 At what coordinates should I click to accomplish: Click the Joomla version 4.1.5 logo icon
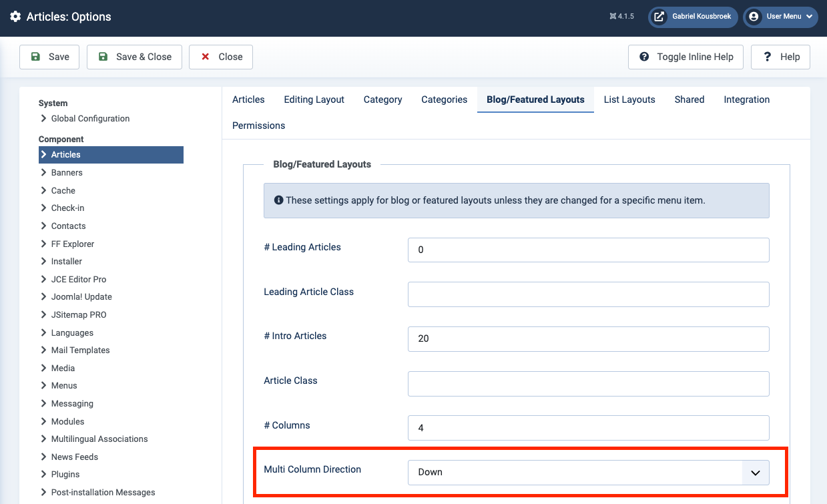613,17
